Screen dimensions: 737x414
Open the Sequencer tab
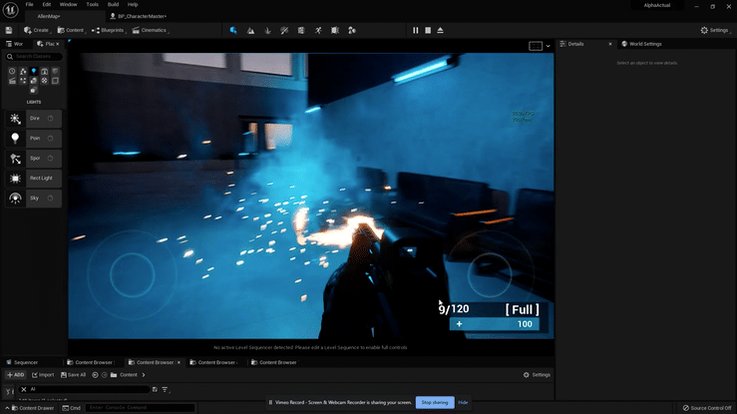pos(22,362)
